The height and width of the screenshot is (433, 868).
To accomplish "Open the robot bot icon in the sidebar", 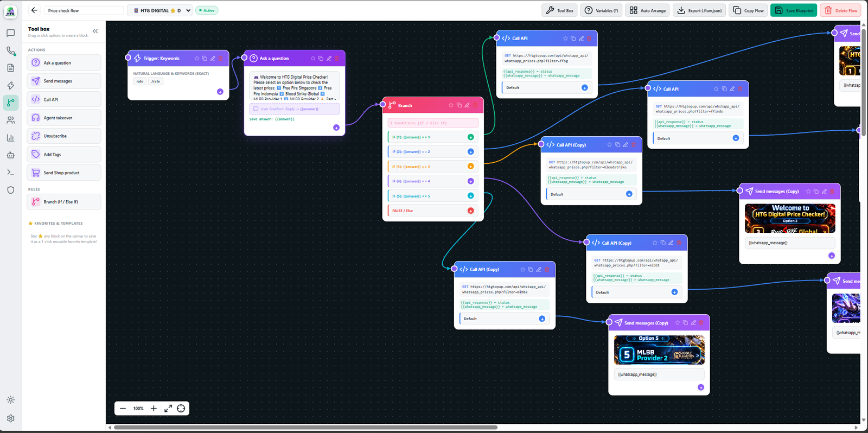I will pos(10,155).
